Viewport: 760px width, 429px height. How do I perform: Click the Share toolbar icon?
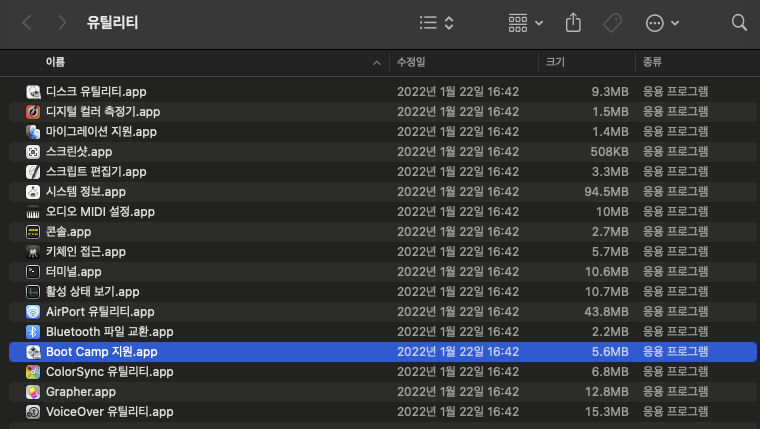[573, 23]
